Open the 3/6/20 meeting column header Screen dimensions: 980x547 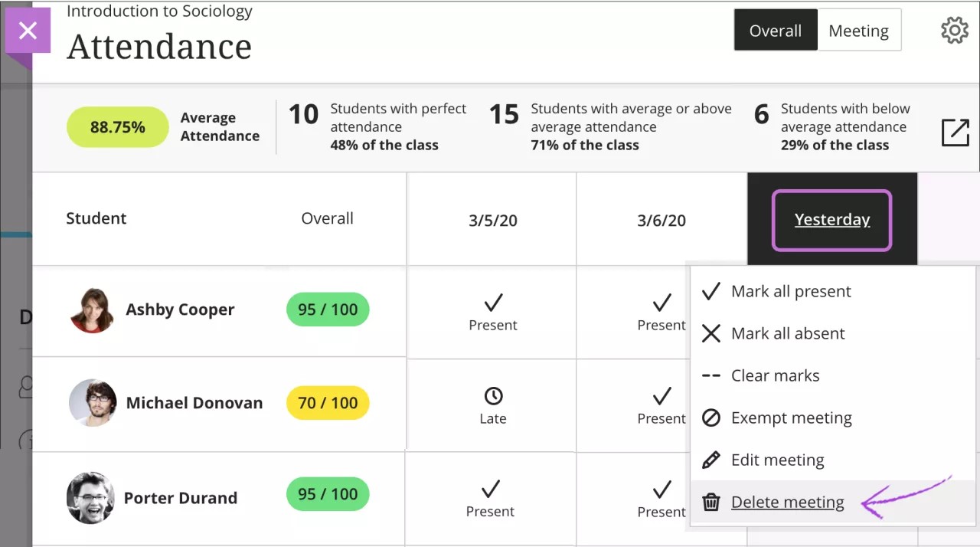coord(661,221)
